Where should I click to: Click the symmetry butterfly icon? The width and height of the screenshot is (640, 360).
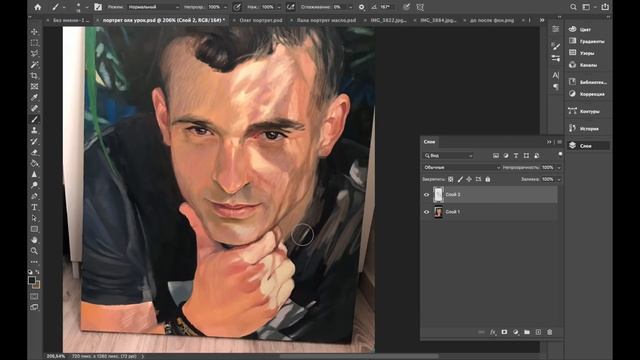click(420, 7)
